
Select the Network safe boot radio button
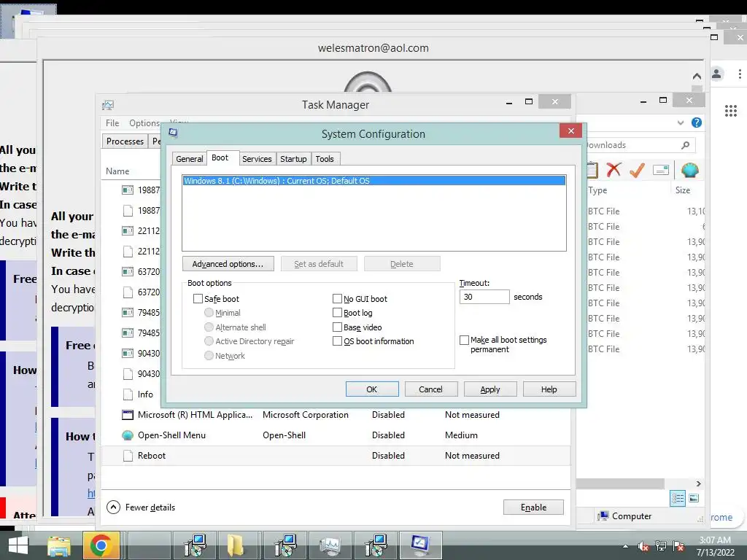tap(209, 355)
